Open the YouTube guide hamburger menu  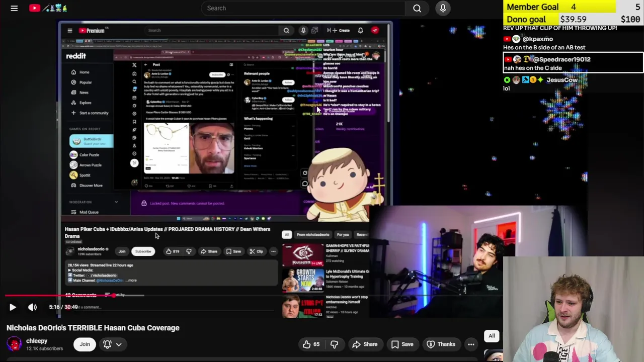point(14,8)
